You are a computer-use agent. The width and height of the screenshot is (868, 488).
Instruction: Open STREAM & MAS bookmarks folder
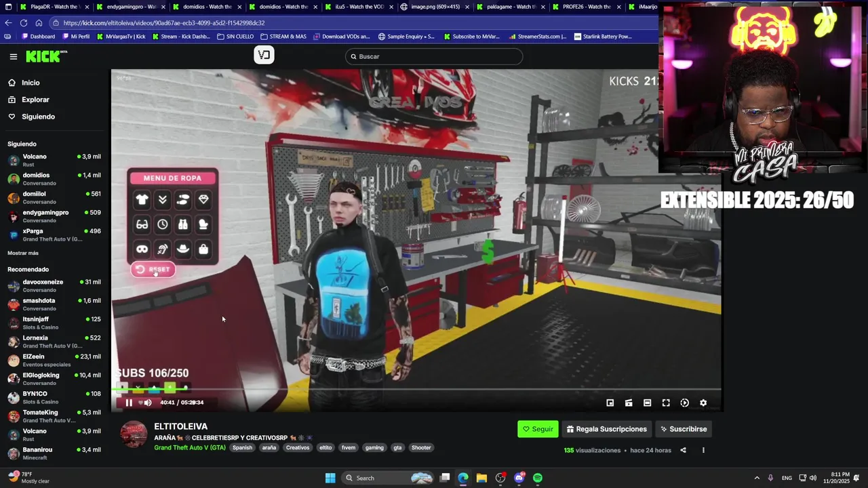click(283, 37)
